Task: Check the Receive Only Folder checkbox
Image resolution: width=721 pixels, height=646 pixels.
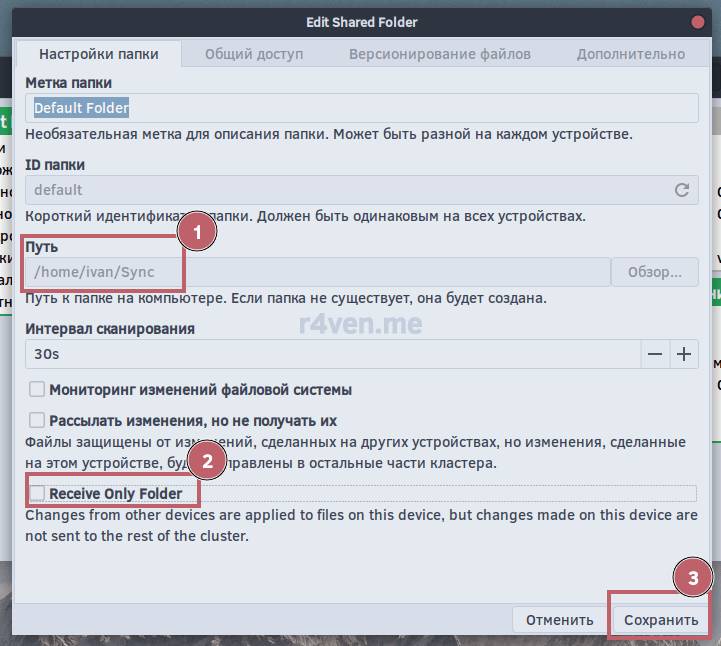Action: tap(37, 493)
